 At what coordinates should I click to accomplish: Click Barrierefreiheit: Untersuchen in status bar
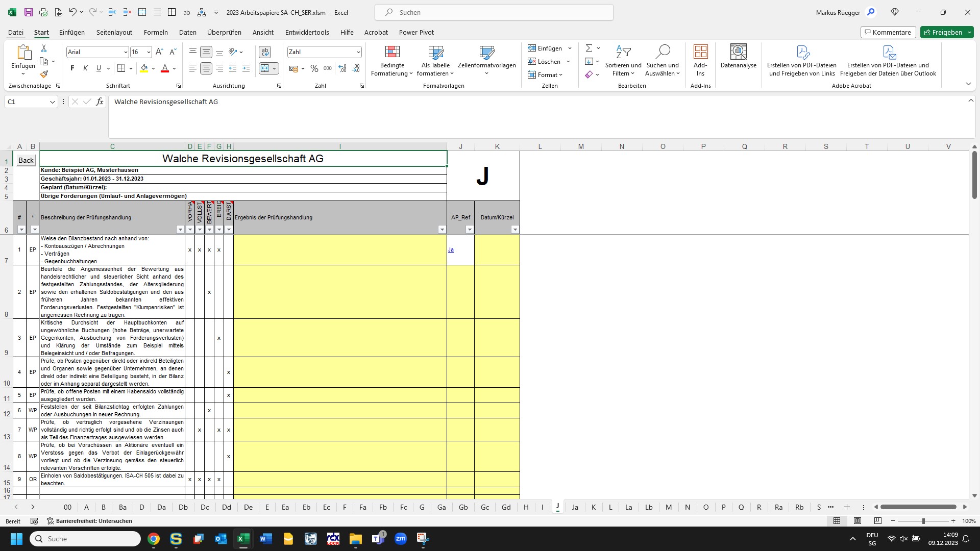(90, 521)
